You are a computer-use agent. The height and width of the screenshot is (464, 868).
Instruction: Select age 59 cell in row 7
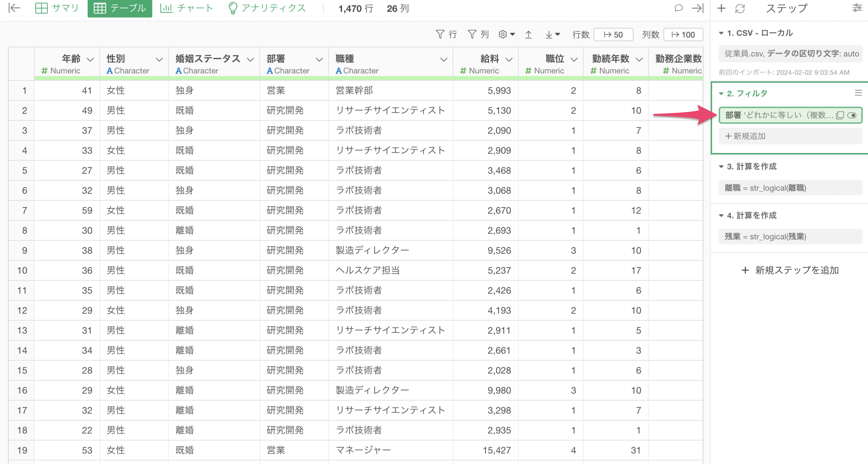[x=67, y=210]
